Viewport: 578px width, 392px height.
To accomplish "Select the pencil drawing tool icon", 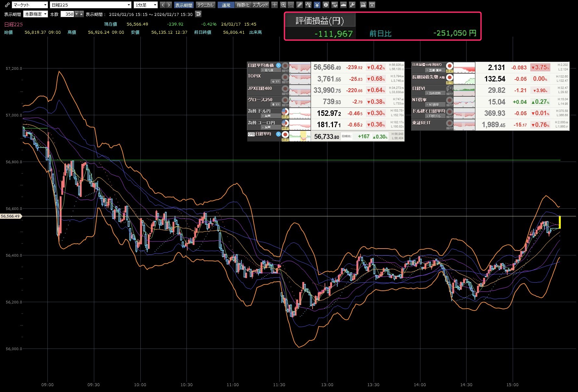I will point(300,5).
